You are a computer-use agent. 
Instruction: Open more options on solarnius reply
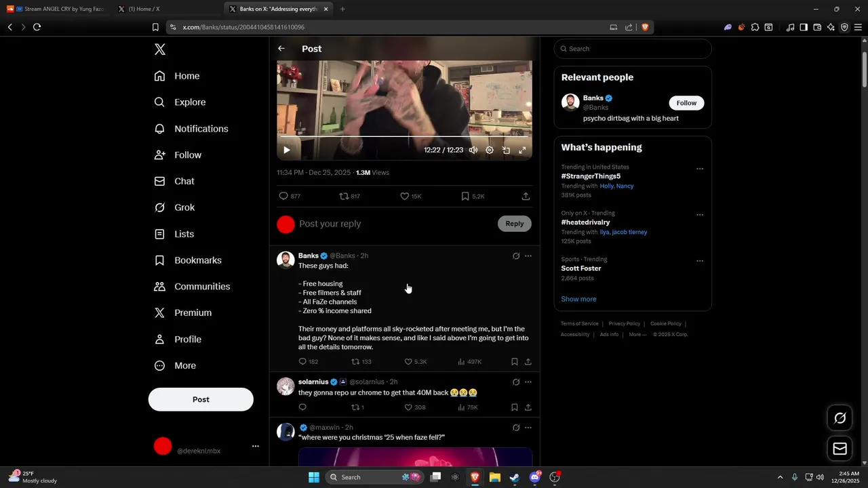coord(528,382)
